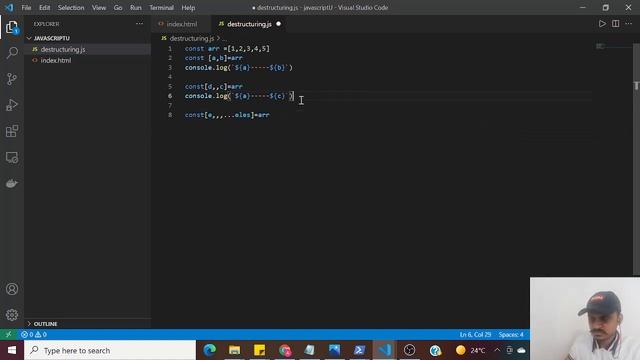
Task: Click line 8 'const[e,,,...eles]=arr'
Action: click(227, 115)
